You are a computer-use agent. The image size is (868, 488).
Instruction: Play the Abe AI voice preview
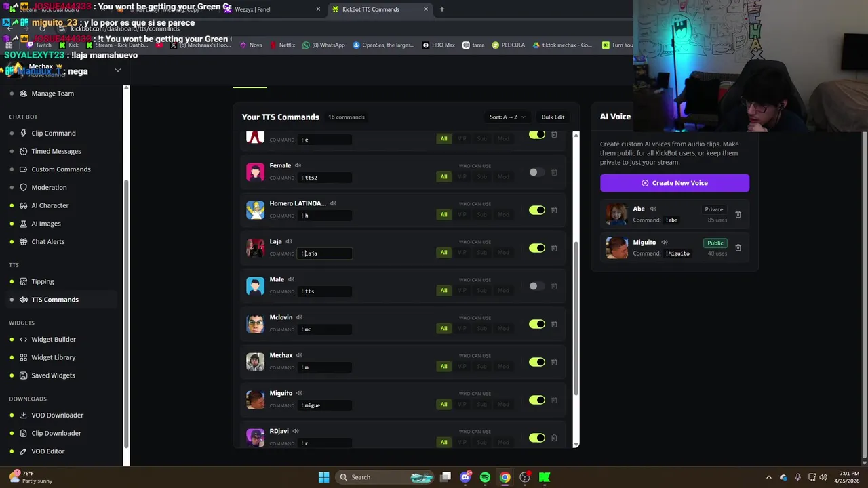coord(653,209)
